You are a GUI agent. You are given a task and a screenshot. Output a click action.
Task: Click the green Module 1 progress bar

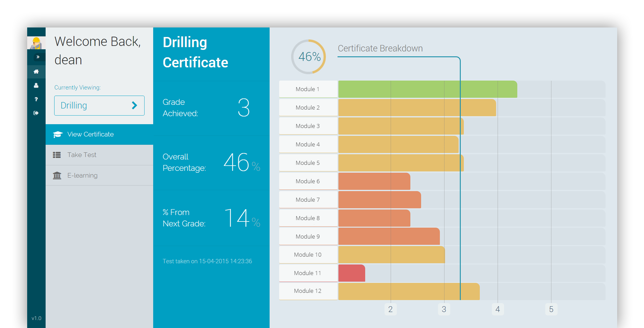[427, 89]
